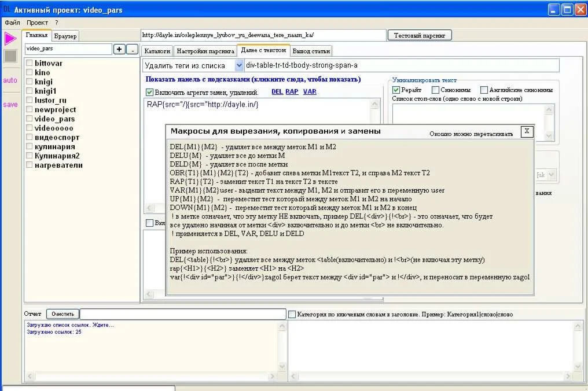
Task: Close the macros help popup with X
Action: [526, 131]
